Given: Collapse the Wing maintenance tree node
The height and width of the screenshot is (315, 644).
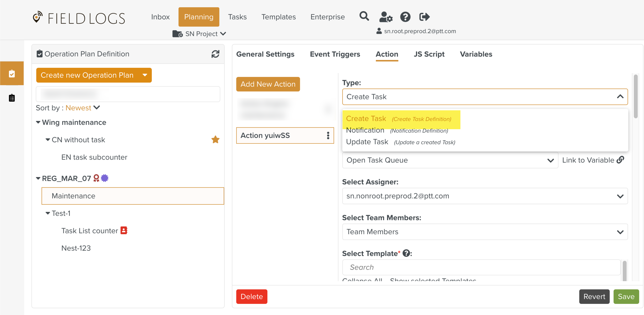Looking at the screenshot, I should (x=38, y=122).
